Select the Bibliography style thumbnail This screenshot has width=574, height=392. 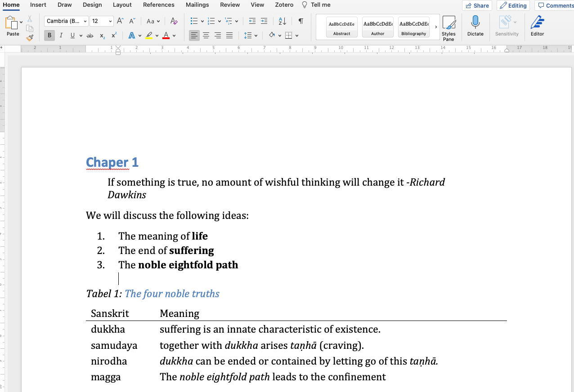(413, 27)
